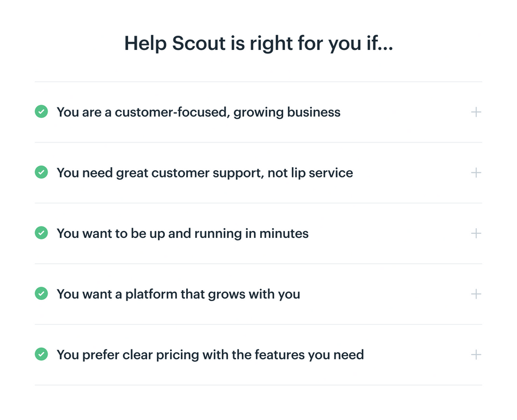Expand 'You are a customer-focused, growing business'

pos(476,112)
